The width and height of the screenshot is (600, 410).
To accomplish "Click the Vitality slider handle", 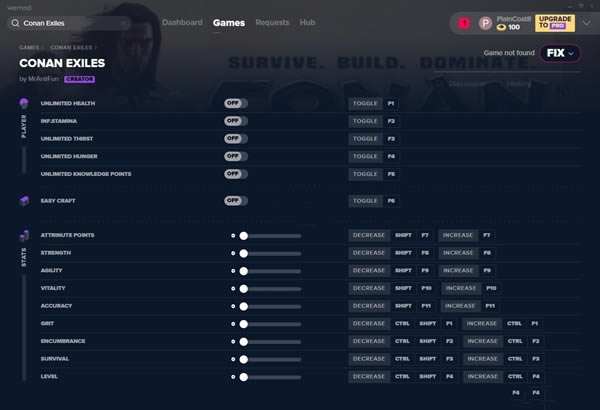I will 243,288.
